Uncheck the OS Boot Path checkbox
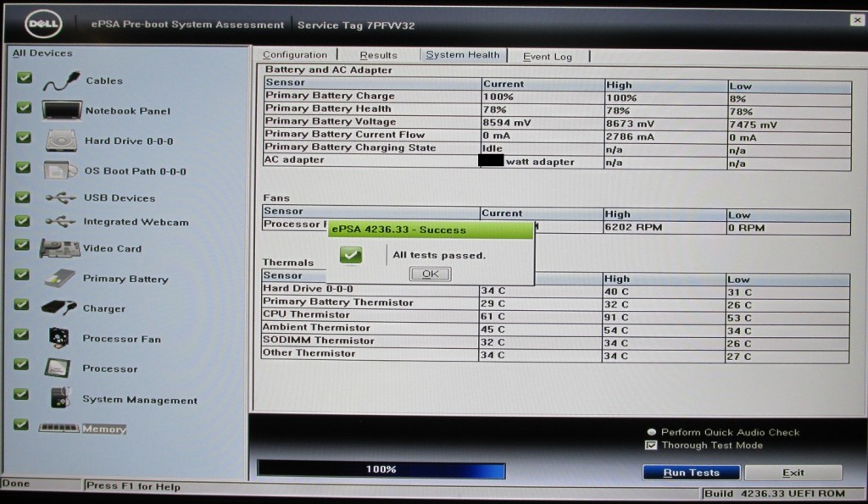 pos(23,167)
